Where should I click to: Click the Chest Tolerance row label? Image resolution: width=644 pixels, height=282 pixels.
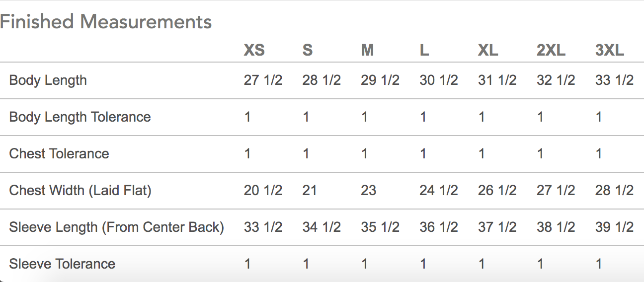[59, 154]
